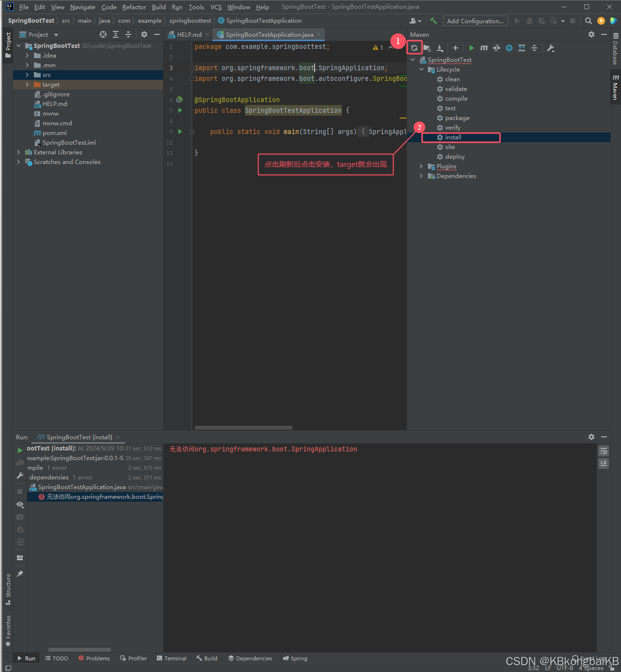Open Maven Settings wrench icon
621x672 pixels.
[551, 48]
